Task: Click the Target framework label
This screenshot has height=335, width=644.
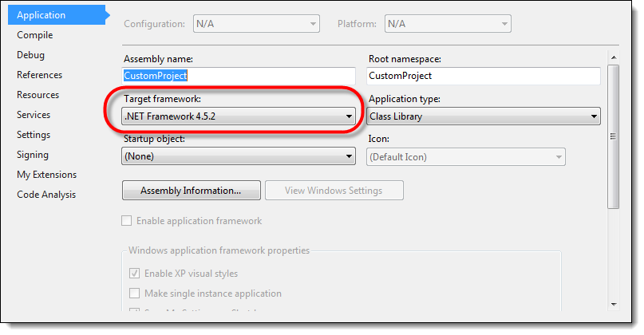Action: (162, 99)
